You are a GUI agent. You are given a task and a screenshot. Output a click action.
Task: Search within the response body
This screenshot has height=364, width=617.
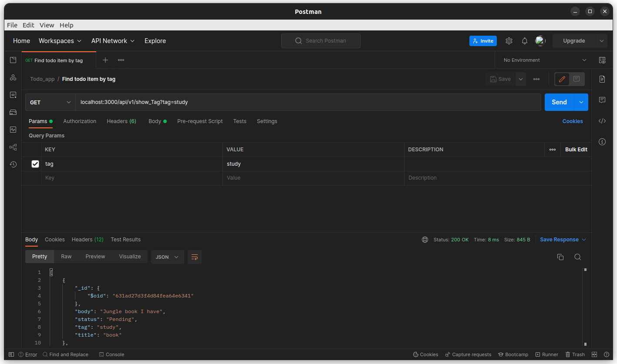(578, 257)
